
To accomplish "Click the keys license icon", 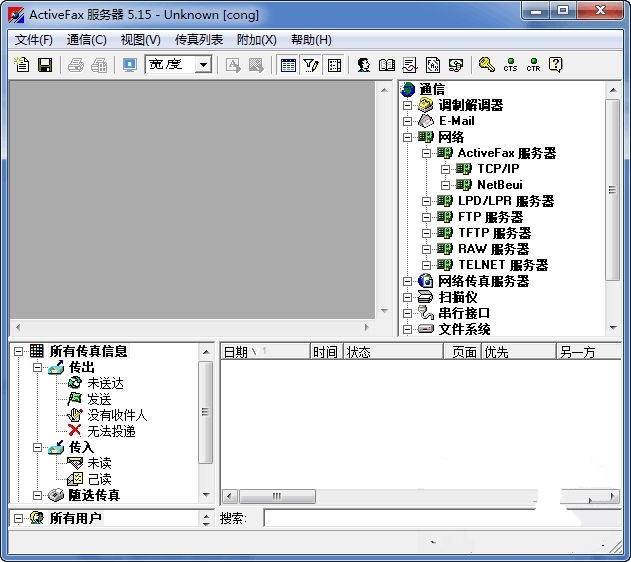I will 487,64.
